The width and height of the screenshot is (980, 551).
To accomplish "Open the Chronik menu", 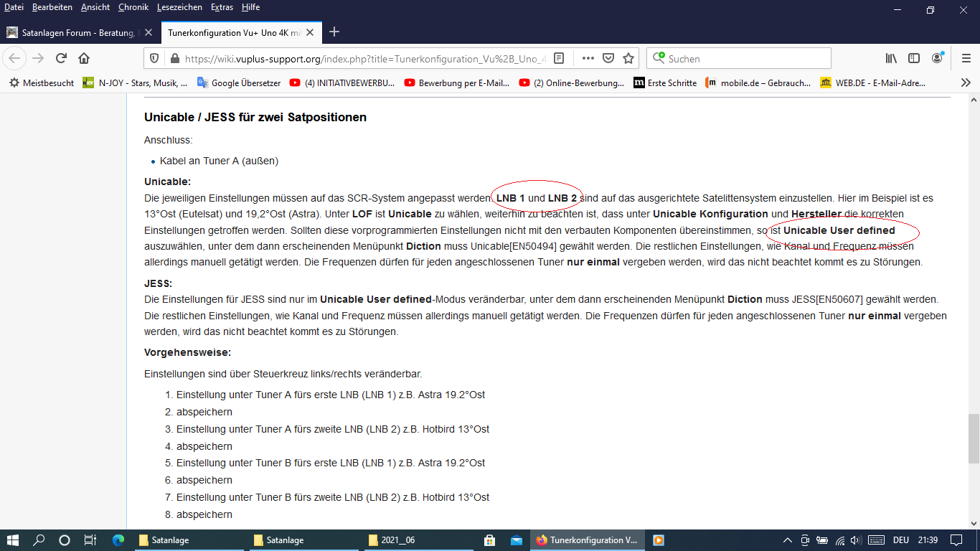I will pos(133,7).
